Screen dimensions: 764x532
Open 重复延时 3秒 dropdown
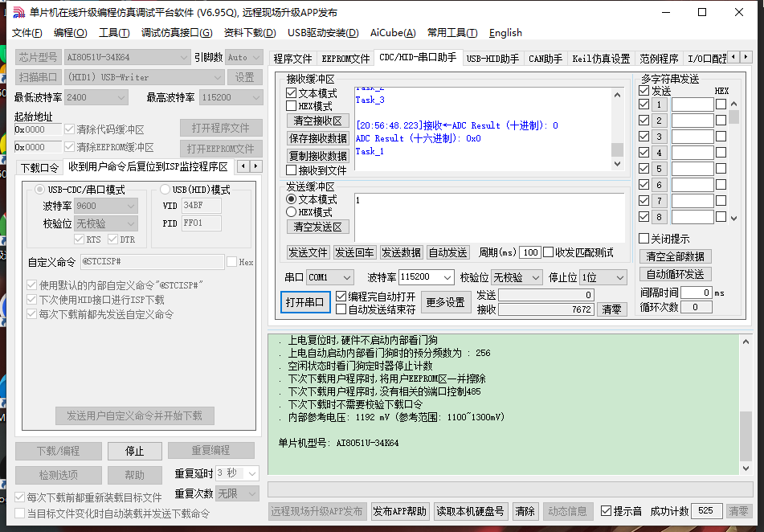pyautogui.click(x=237, y=473)
